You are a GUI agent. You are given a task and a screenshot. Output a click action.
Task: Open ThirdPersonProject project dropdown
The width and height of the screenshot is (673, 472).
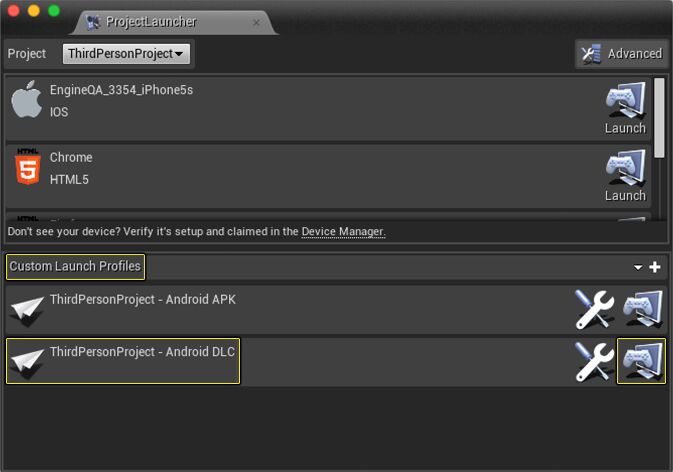tap(126, 54)
